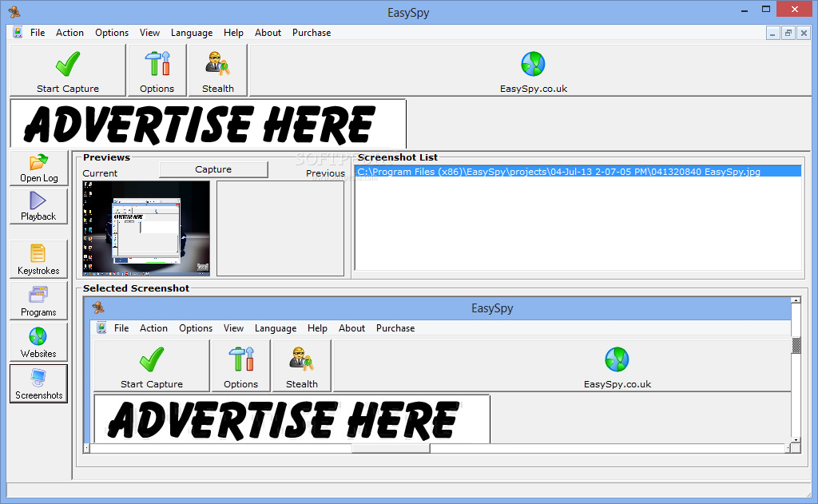
Task: Open the Action menu
Action: point(70,32)
